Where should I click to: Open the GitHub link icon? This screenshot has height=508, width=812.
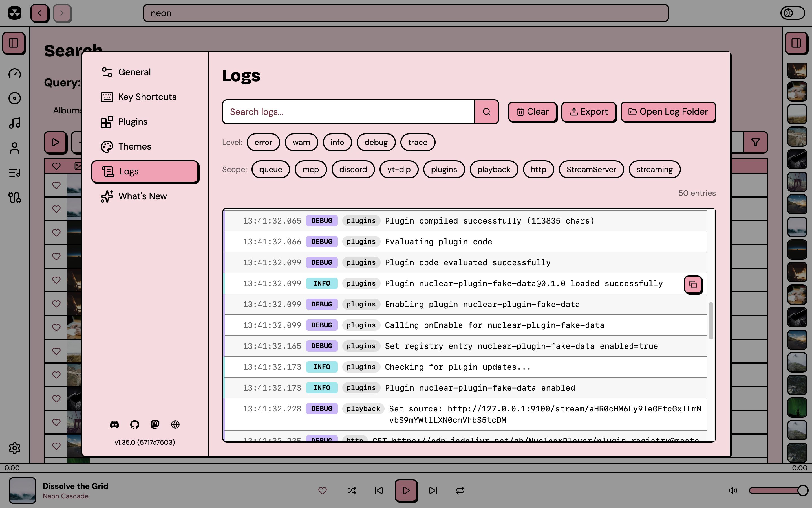click(x=134, y=424)
